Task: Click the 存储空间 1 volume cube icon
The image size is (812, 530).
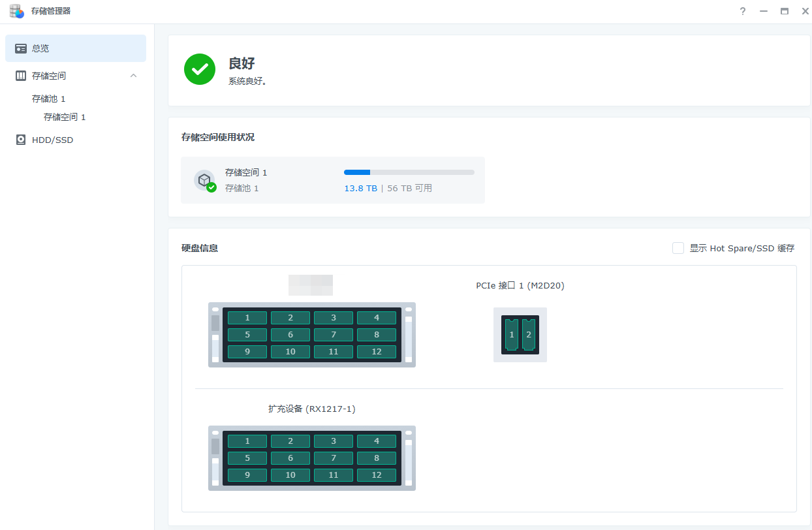Action: (204, 179)
